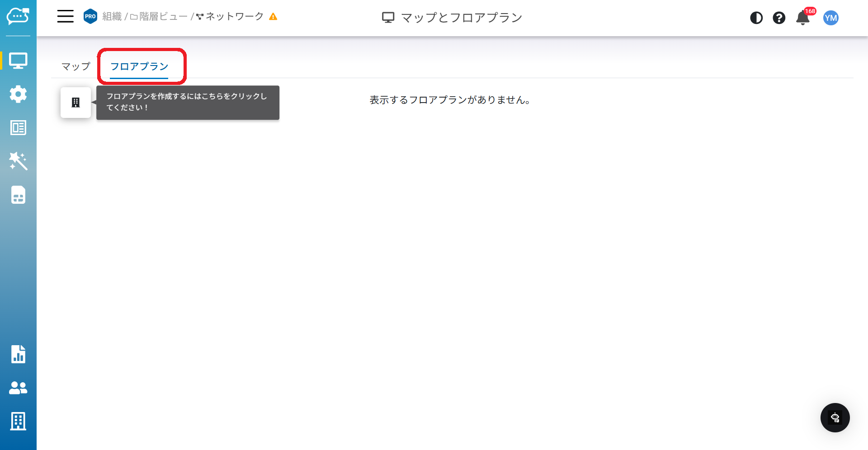Open the YM user avatar menu
The image size is (868, 450).
pyautogui.click(x=831, y=18)
